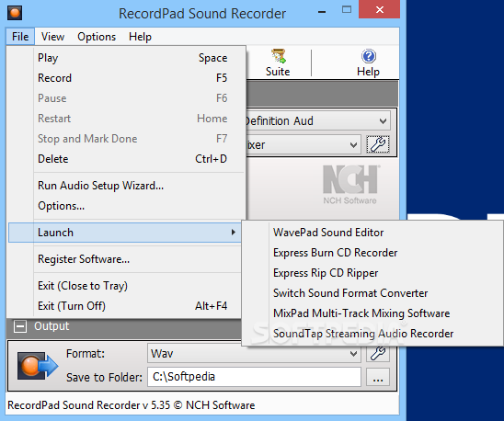504x421 pixels.
Task: Launch Express Burn CD Recorder
Action: pos(372,253)
